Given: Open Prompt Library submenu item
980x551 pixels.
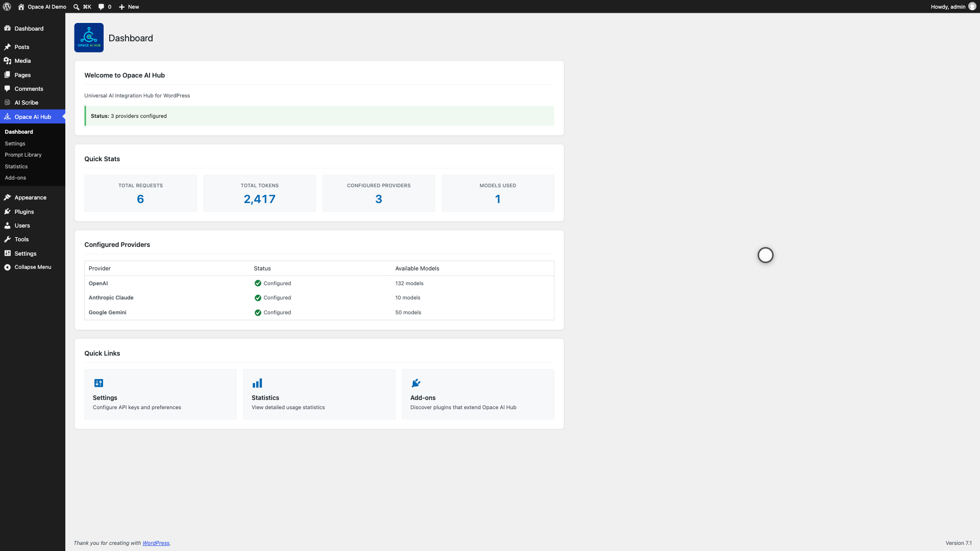Looking at the screenshot, I should point(23,155).
